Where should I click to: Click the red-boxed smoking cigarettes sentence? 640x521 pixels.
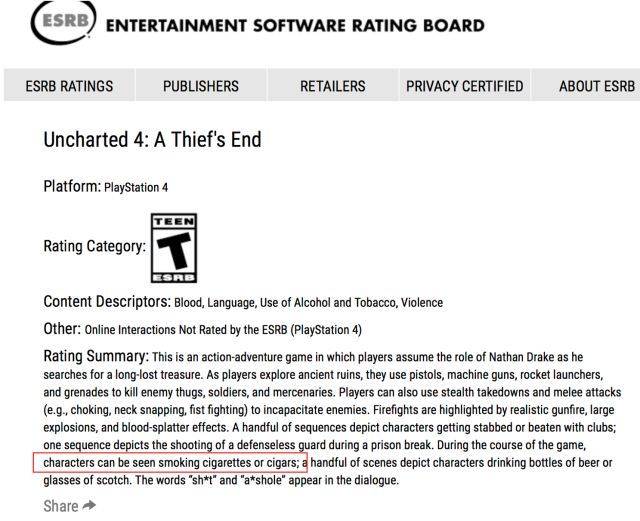[x=168, y=463]
